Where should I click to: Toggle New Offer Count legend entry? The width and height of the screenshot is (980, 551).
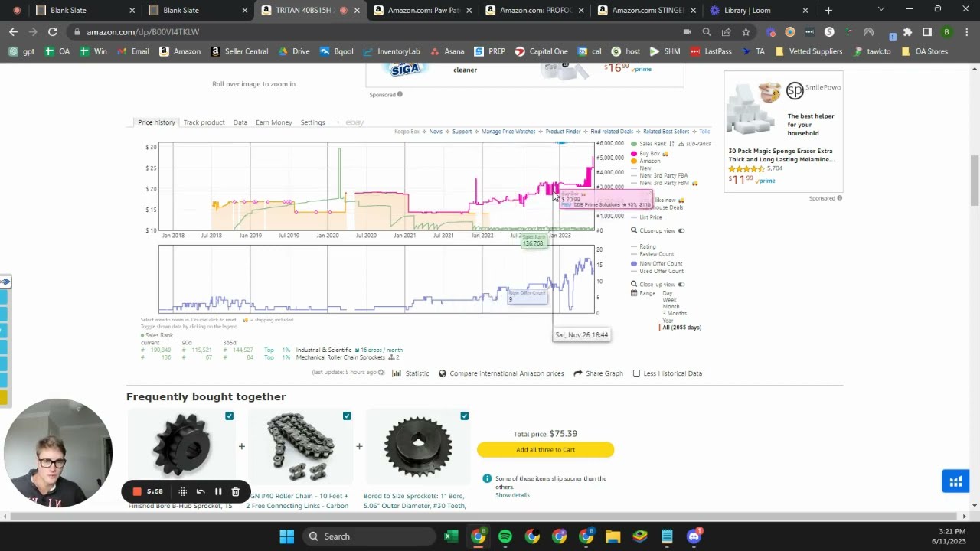pyautogui.click(x=657, y=264)
